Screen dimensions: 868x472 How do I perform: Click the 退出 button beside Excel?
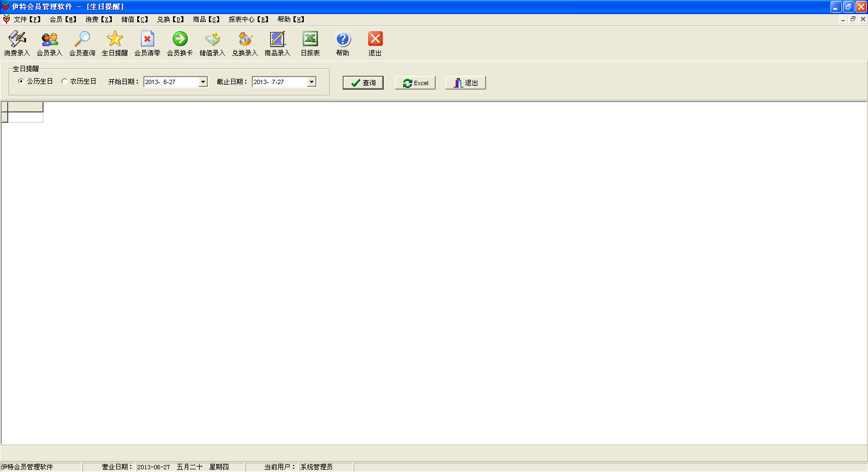click(465, 82)
